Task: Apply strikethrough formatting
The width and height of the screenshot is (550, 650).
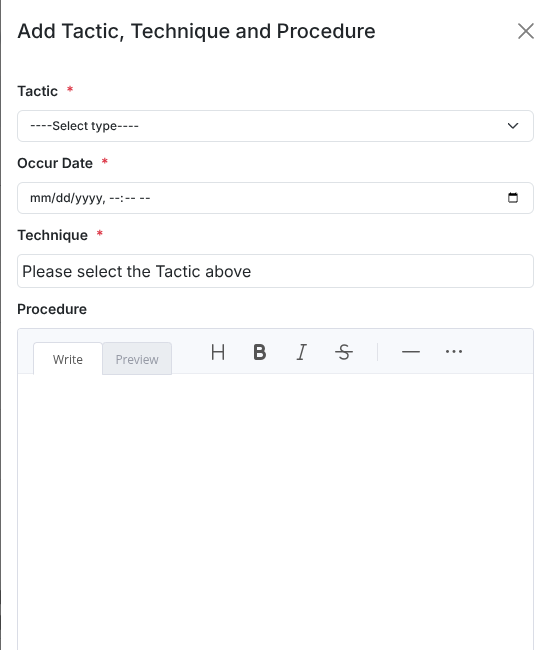Action: coord(344,352)
